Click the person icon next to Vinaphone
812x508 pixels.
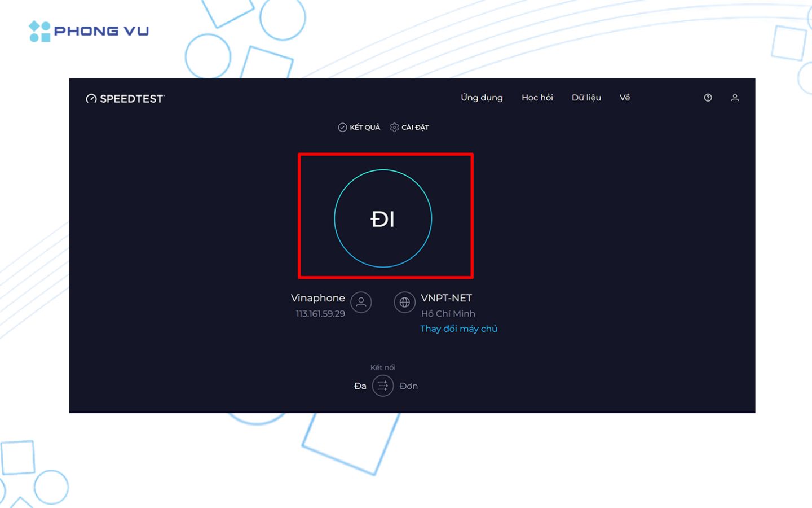coord(361,303)
